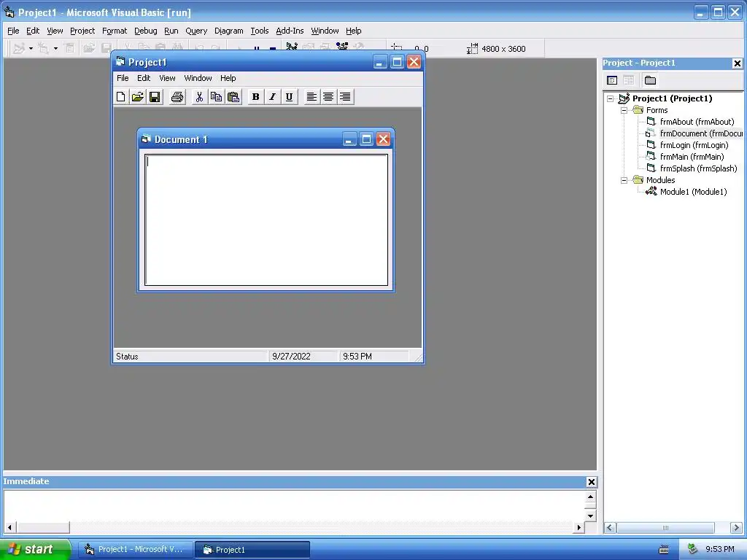Toggle Underline formatting in Project1 toolbar
This screenshot has height=560, width=747.
point(289,97)
